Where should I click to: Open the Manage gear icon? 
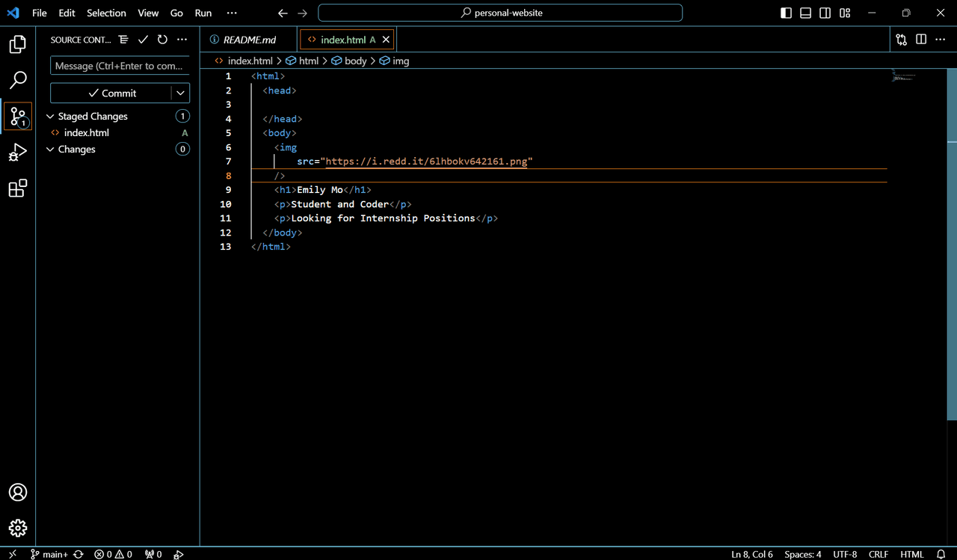click(x=18, y=528)
